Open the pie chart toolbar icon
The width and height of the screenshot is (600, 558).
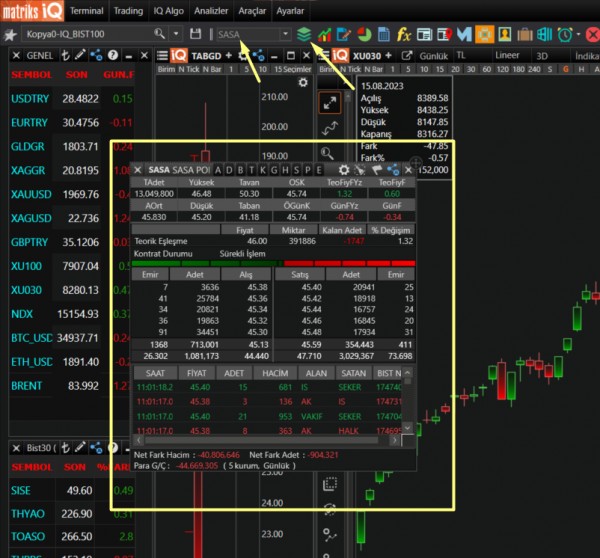pyautogui.click(x=364, y=34)
